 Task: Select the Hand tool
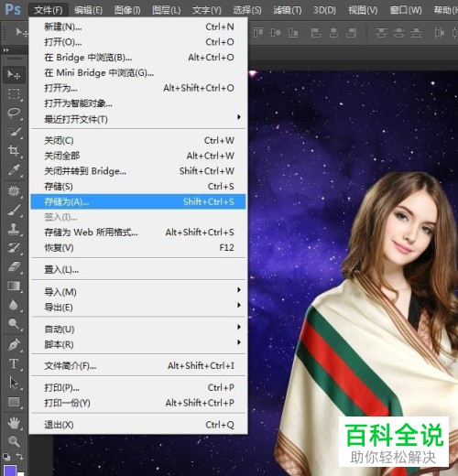point(14,423)
